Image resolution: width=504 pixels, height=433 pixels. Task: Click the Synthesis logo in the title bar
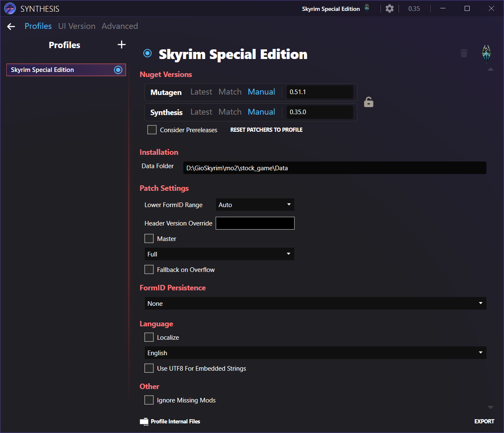tap(10, 8)
